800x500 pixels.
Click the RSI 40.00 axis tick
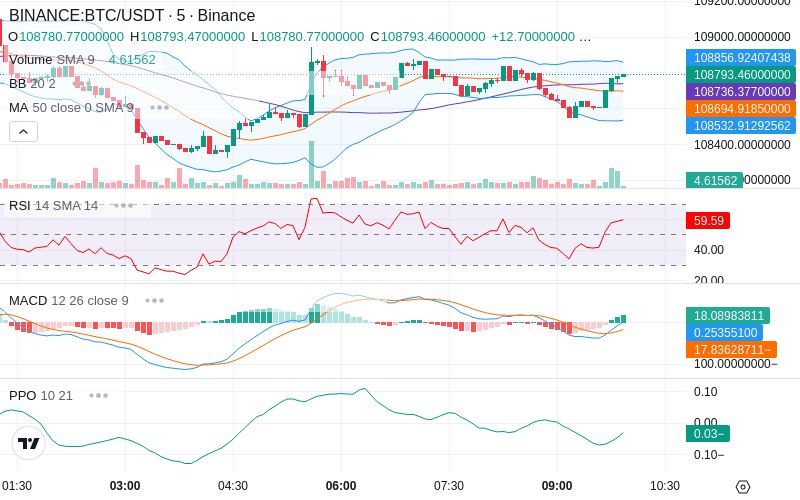709,249
